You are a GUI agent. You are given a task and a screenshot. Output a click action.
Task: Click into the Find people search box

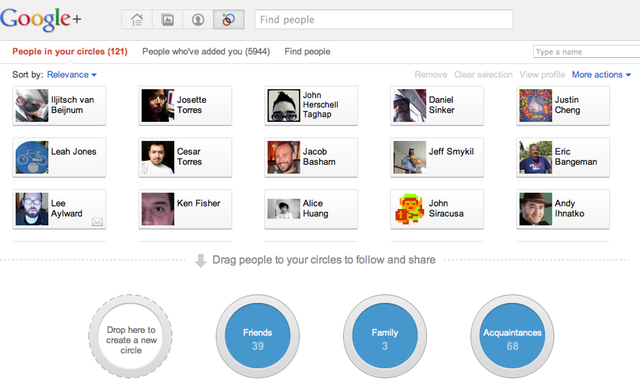(384, 20)
